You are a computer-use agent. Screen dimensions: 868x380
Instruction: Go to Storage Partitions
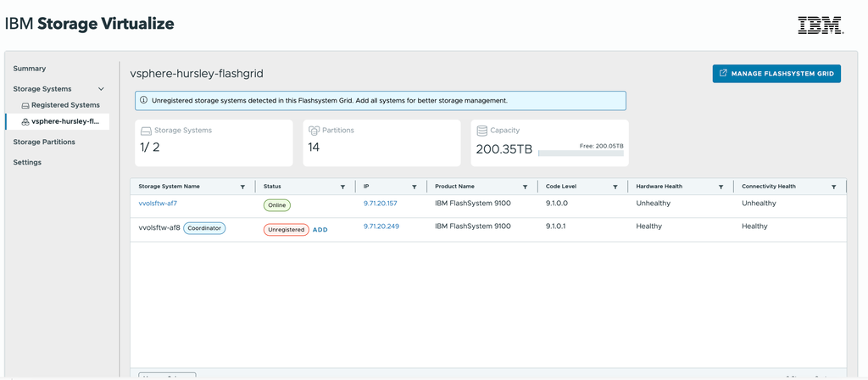pos(44,142)
